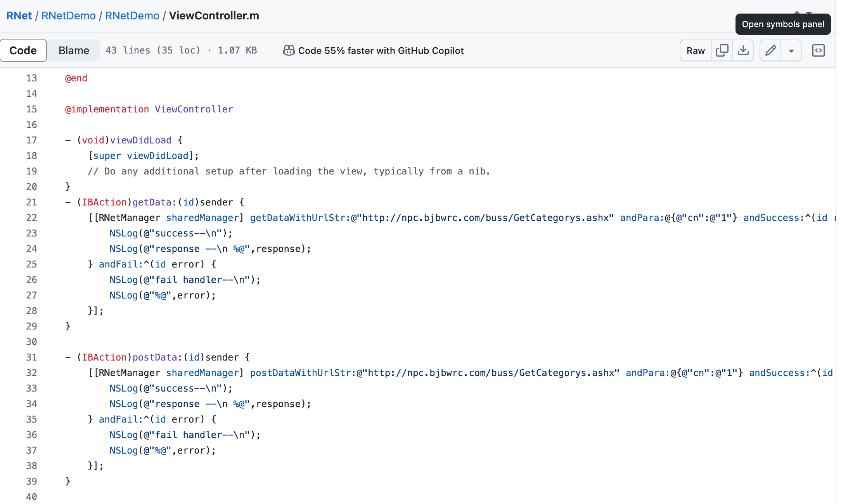This screenshot has height=504, width=848.
Task: Open second RNetDemo breadcrumb folder
Action: [132, 16]
